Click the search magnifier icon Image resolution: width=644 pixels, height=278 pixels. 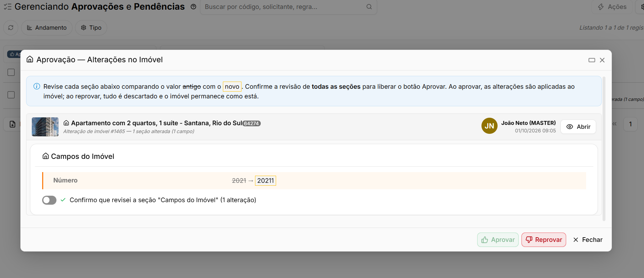coord(369,7)
